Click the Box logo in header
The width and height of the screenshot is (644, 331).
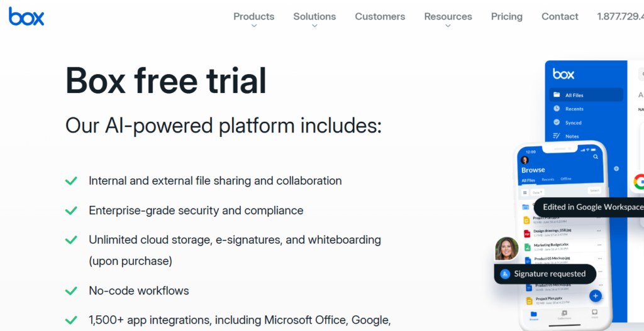point(26,16)
